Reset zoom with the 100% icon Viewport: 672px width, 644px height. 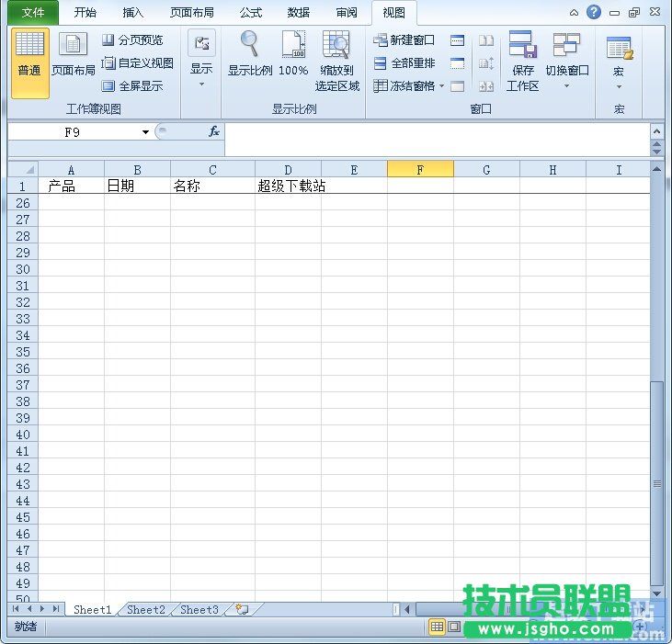click(x=293, y=45)
